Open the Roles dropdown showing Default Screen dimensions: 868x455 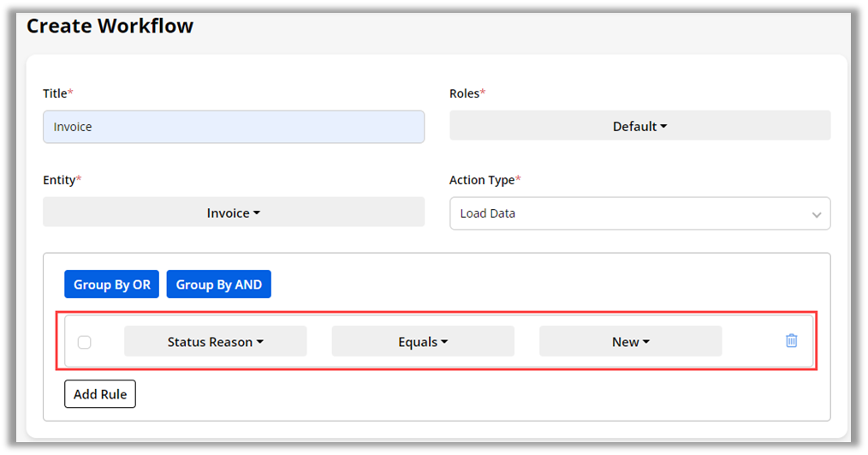pos(639,126)
